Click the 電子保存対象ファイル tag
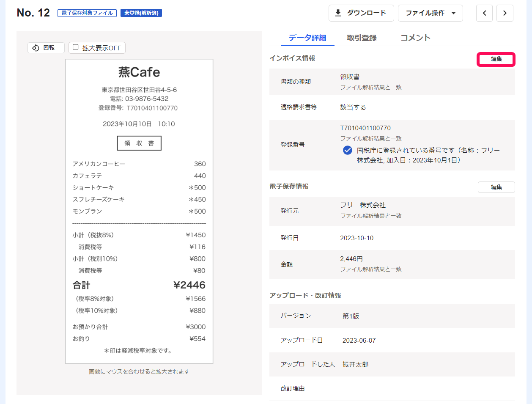Screen dimensions: 532x404 coord(87,13)
